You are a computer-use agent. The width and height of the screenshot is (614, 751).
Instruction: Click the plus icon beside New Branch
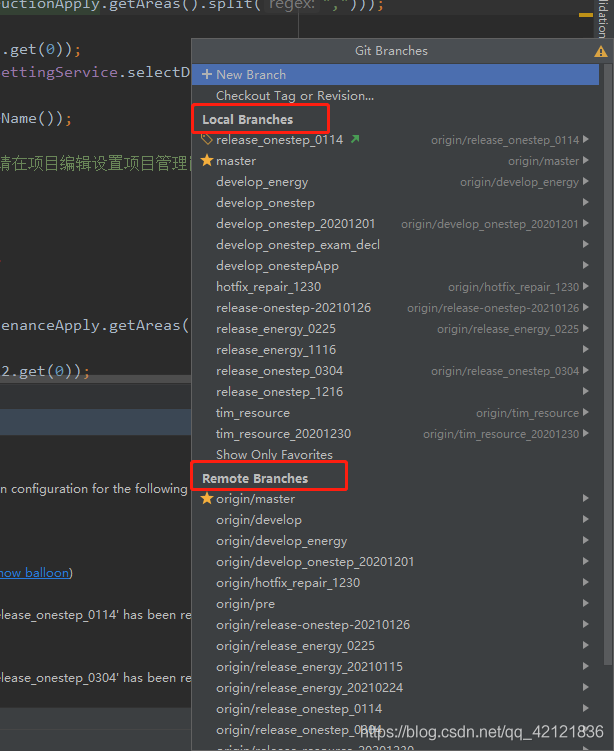pyautogui.click(x=207, y=74)
